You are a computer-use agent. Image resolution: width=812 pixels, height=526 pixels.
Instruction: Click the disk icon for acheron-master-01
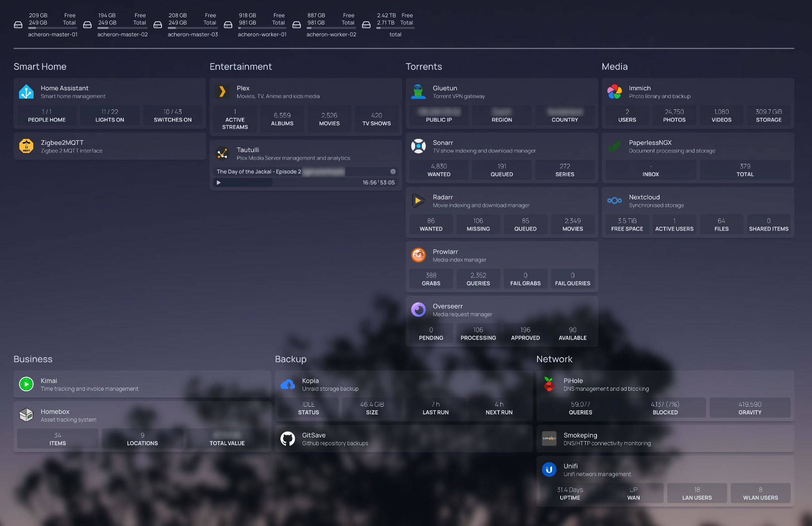pos(18,25)
